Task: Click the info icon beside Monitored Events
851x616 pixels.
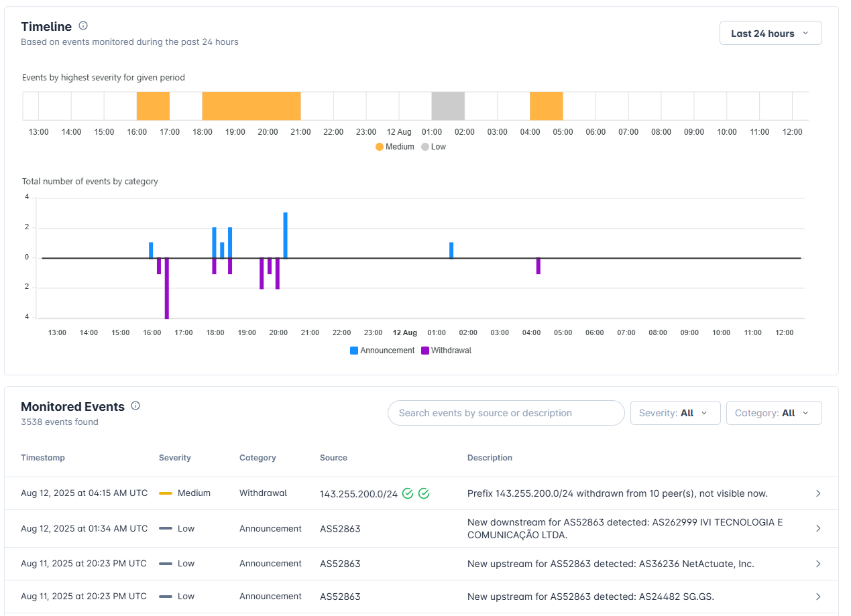Action: 135,406
